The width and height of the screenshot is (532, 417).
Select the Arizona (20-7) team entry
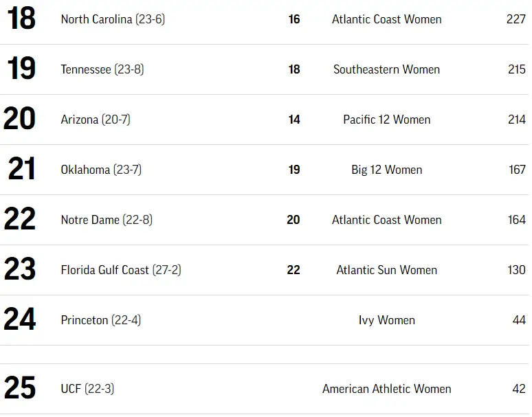click(x=96, y=120)
